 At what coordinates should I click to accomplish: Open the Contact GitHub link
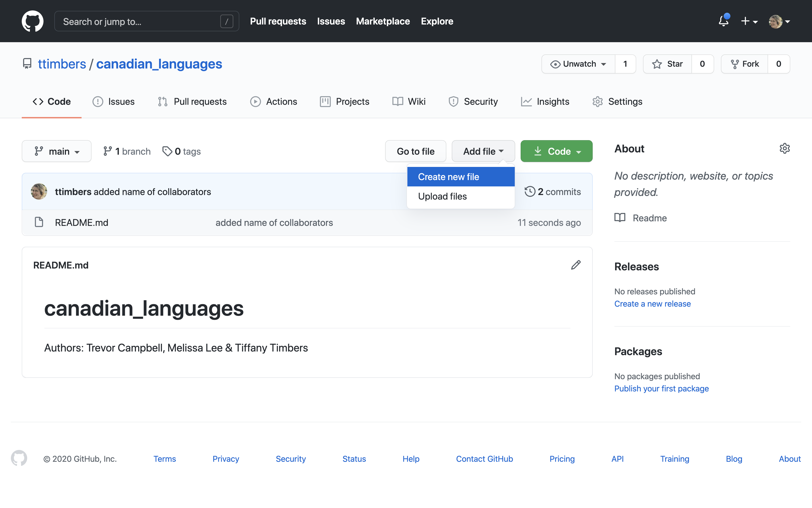click(x=484, y=459)
